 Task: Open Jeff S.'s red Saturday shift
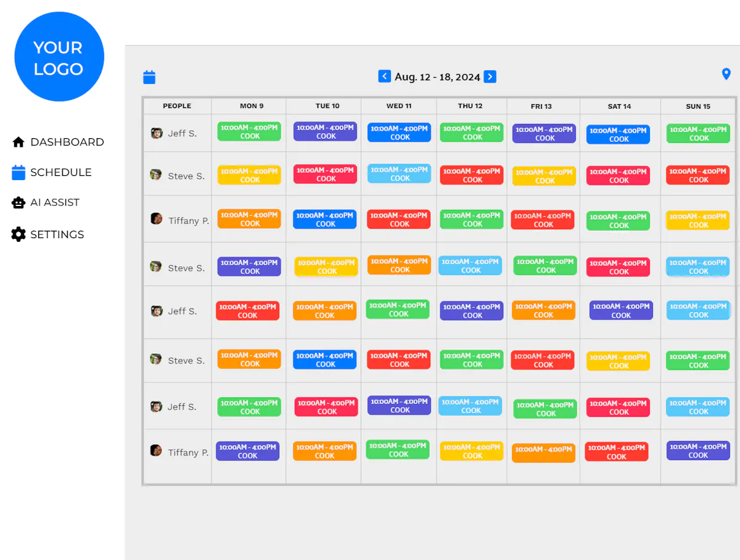pos(618,408)
